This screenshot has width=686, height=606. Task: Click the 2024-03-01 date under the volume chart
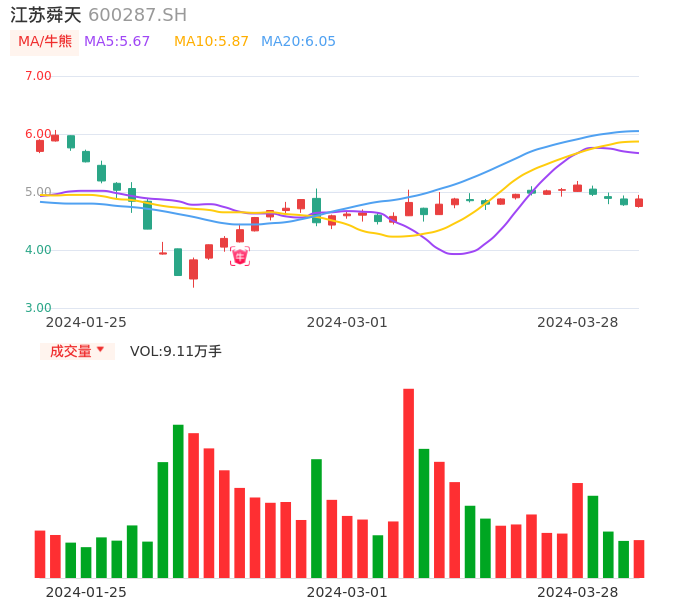point(347,592)
